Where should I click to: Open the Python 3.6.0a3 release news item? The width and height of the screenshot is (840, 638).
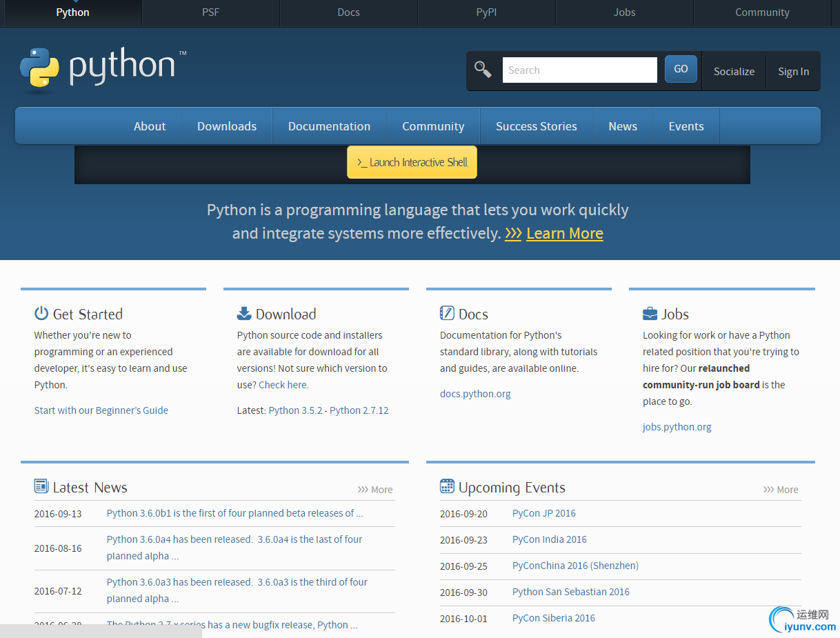237,590
